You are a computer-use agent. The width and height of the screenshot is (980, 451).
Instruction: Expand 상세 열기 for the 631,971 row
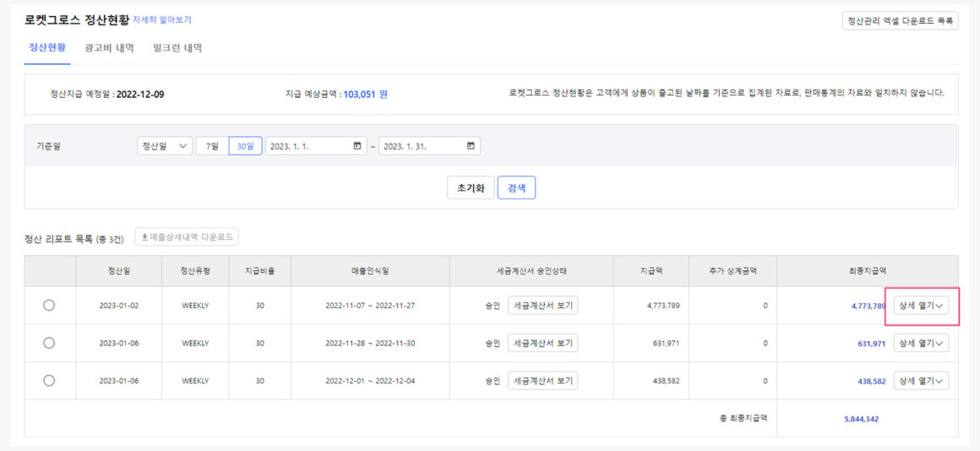921,343
